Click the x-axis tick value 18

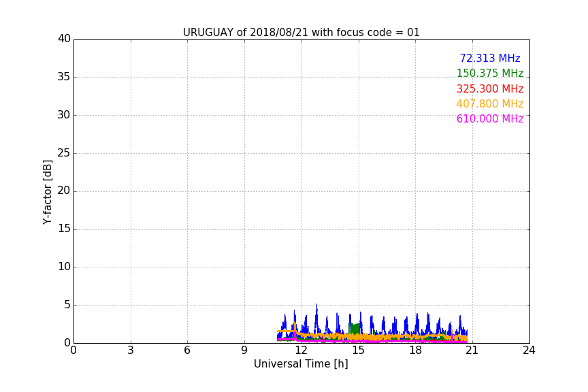415,350
